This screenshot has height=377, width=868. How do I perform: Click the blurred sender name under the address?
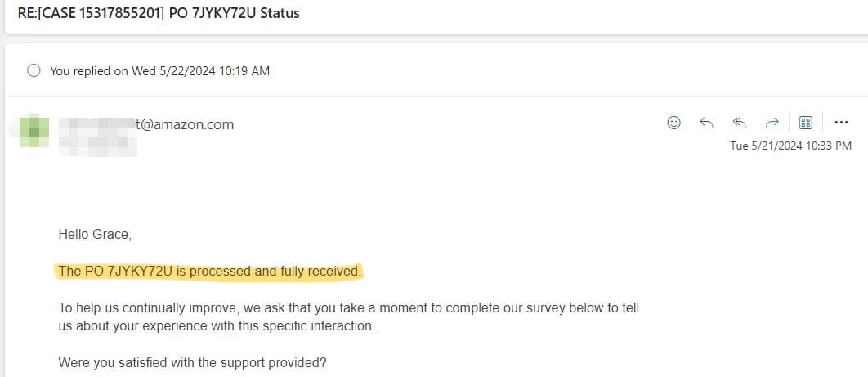click(x=98, y=146)
